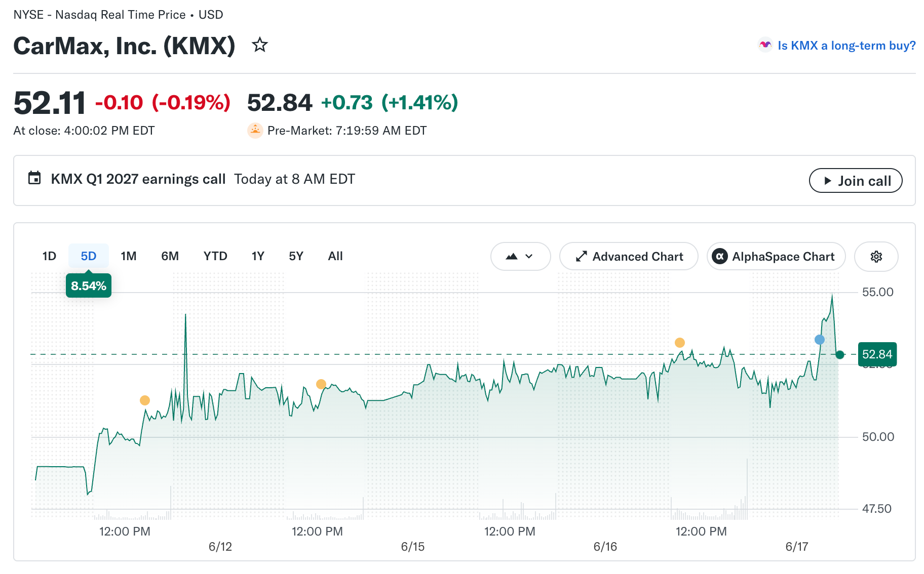
Task: Open "Is KMX a long-term buy?" link
Action: (x=846, y=46)
